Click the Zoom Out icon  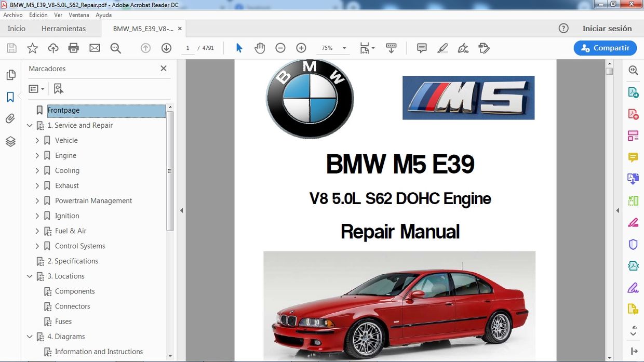tap(280, 48)
